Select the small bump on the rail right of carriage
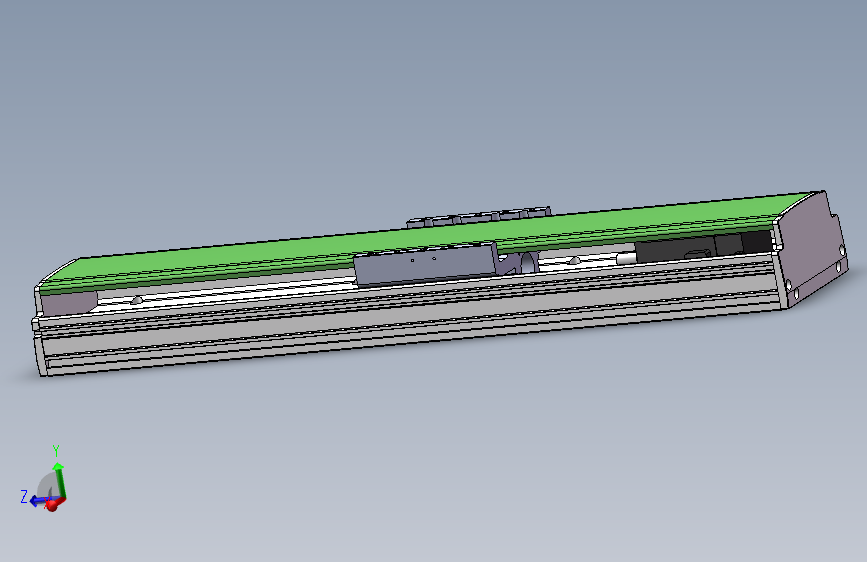This screenshot has height=562, width=867. pyautogui.click(x=574, y=260)
